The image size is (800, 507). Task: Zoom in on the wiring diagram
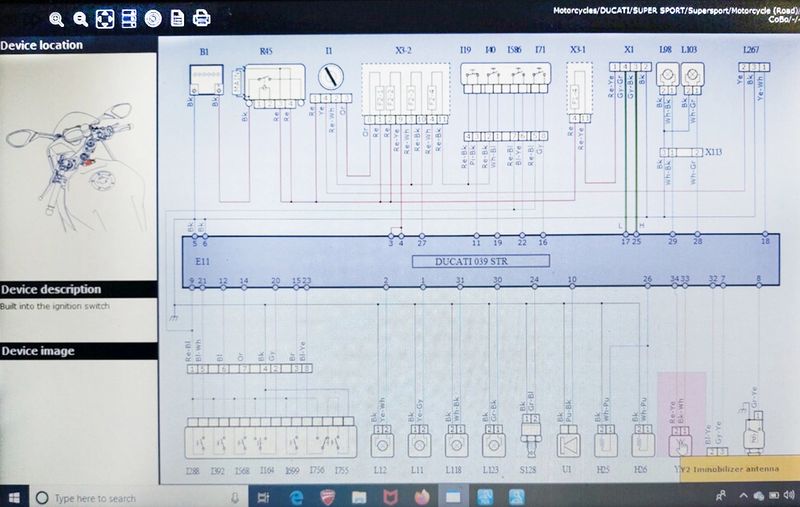click(57, 19)
